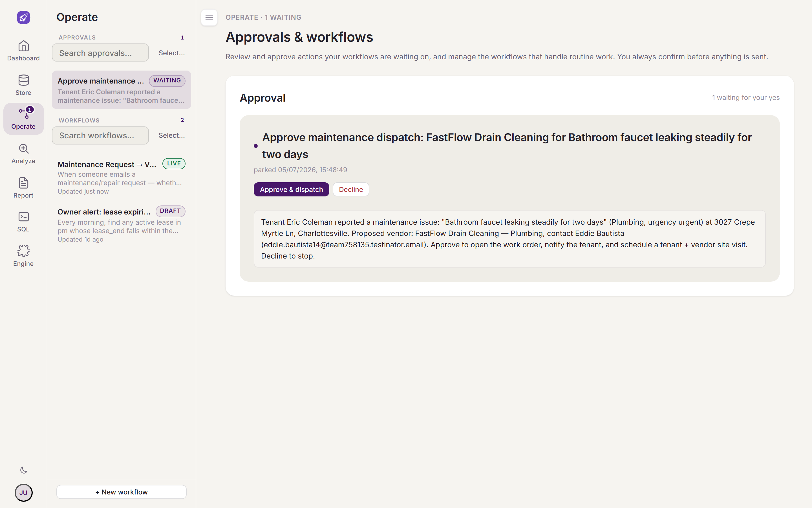Screen dimensions: 812x508
Task: Click the LIVE status badge
Action: pyautogui.click(x=174, y=164)
